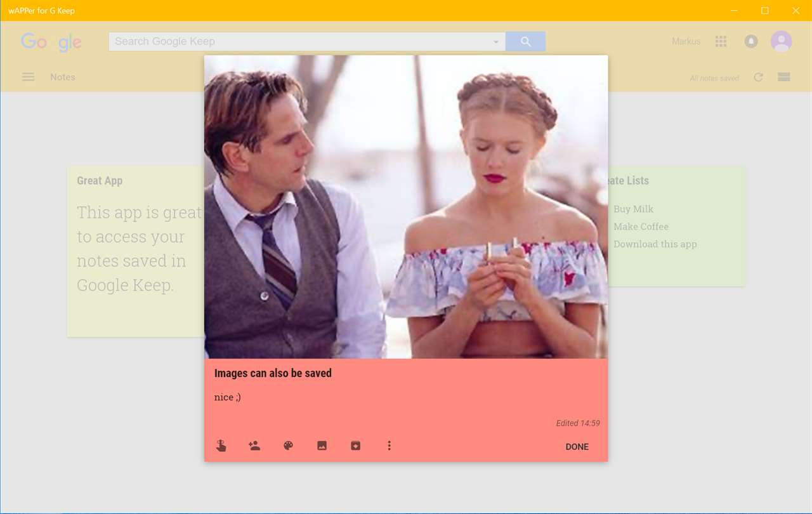Click the title 'Images can also be saved'
This screenshot has height=514, width=812.
click(273, 373)
